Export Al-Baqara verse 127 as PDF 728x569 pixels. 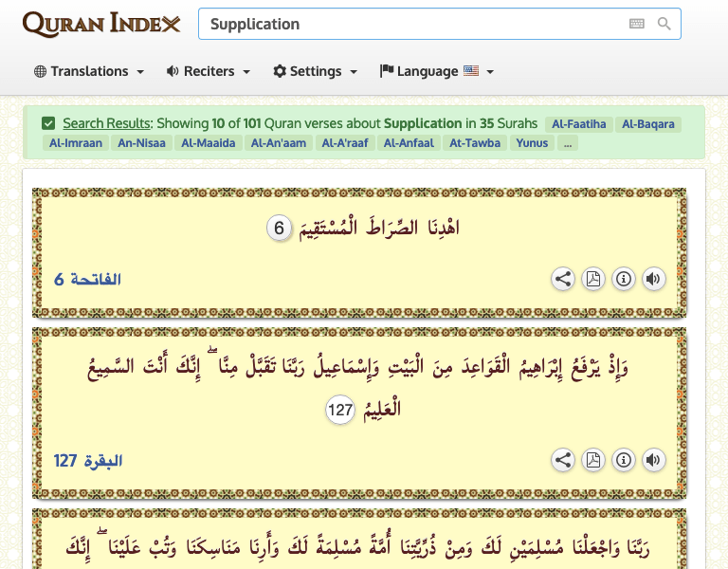pos(593,460)
